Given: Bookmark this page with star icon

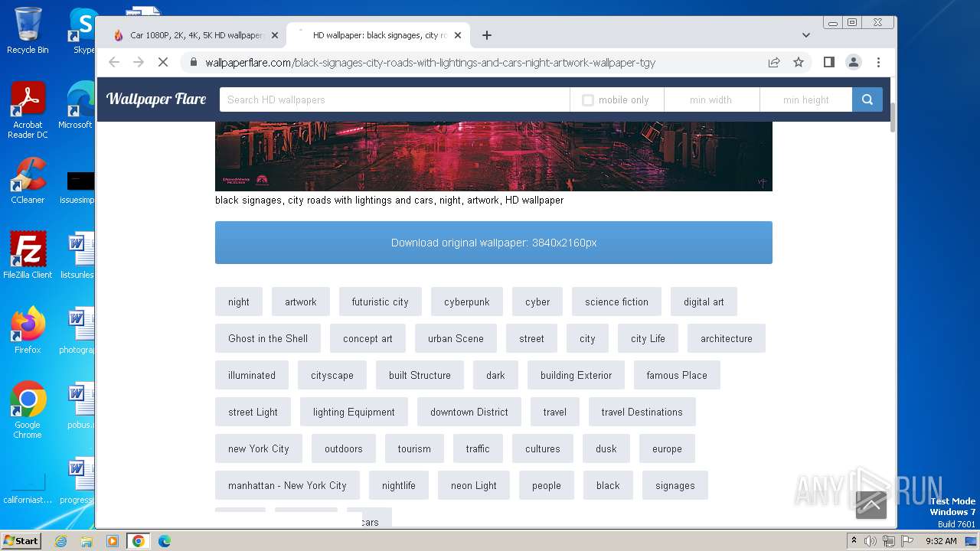Looking at the screenshot, I should pyautogui.click(x=799, y=62).
